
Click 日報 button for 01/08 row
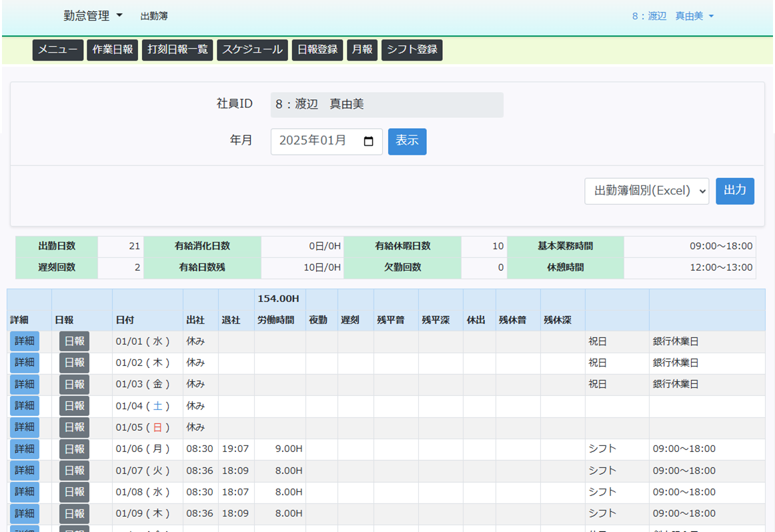coord(74,492)
